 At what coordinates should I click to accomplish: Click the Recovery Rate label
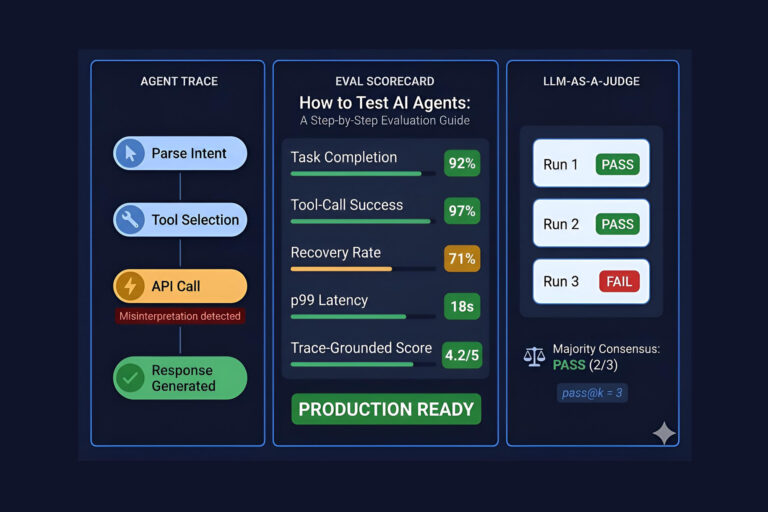336,252
